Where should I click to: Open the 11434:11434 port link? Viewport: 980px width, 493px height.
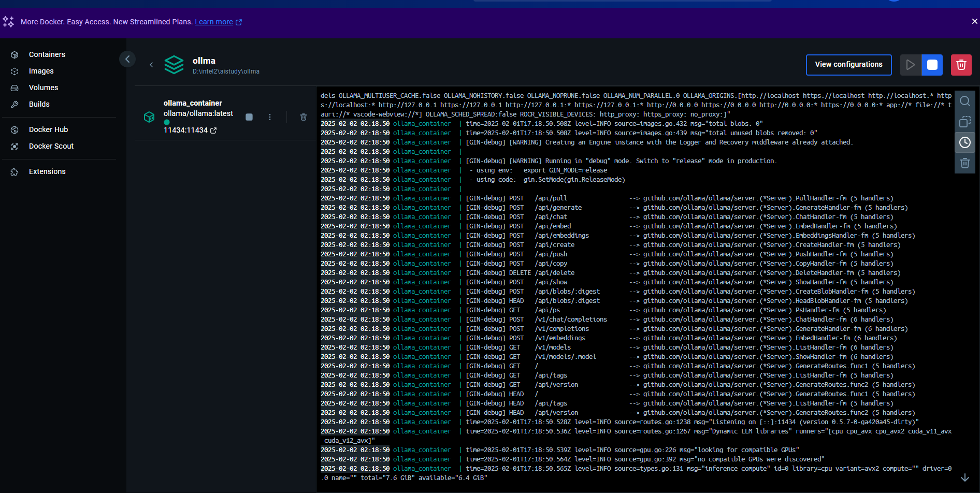[x=190, y=130]
